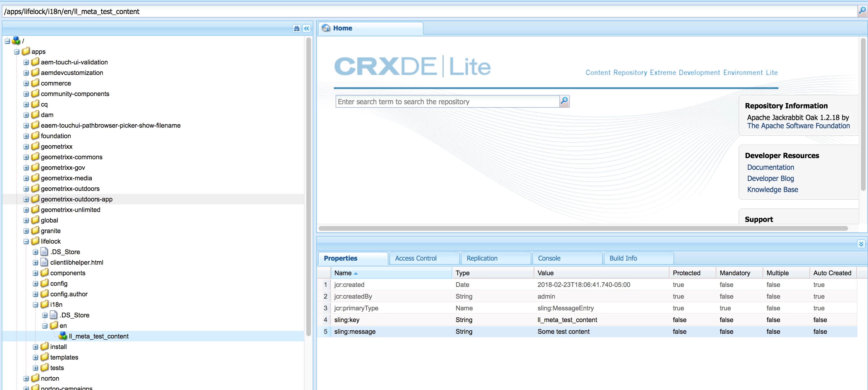868x390 pixels.
Task: Expand the components folder under lifelock
Action: coord(35,273)
